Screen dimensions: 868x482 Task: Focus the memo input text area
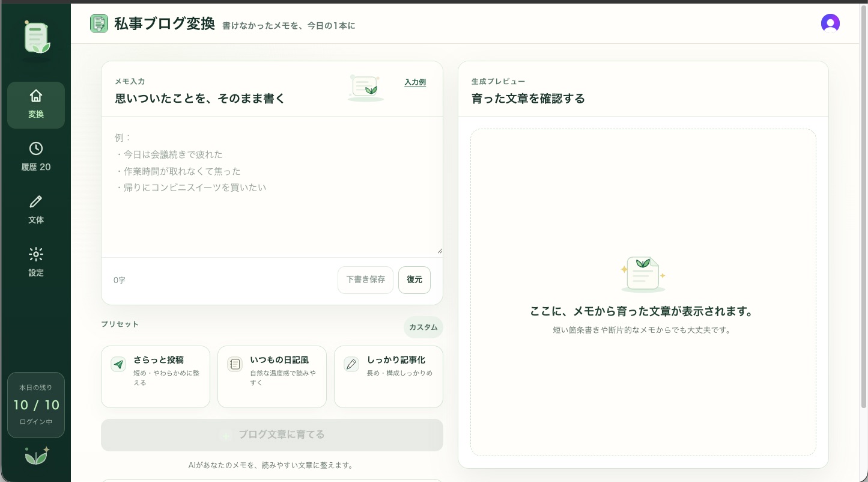272,187
